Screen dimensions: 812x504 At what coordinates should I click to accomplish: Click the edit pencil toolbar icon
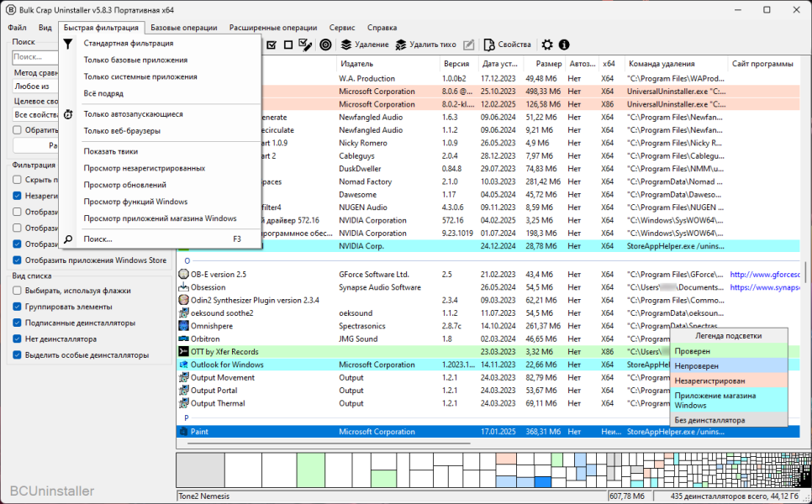click(x=469, y=45)
